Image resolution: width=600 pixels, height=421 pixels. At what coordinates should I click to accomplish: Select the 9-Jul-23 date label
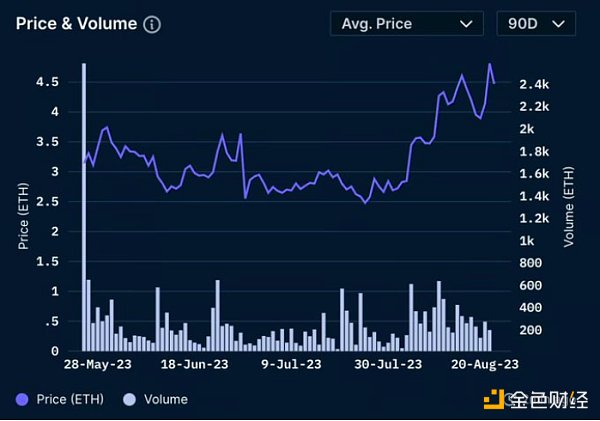(x=291, y=366)
